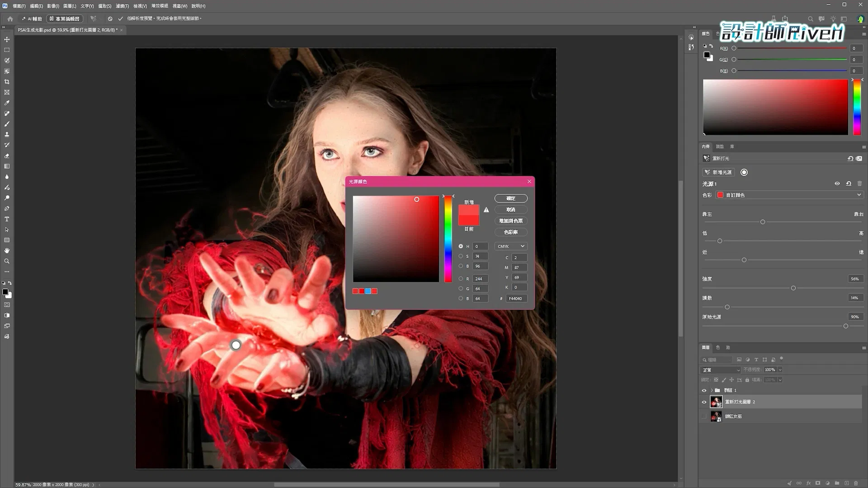Image resolution: width=868 pixels, height=488 pixels.
Task: Open the 自訂顏色 color dropdown
Action: point(789,195)
